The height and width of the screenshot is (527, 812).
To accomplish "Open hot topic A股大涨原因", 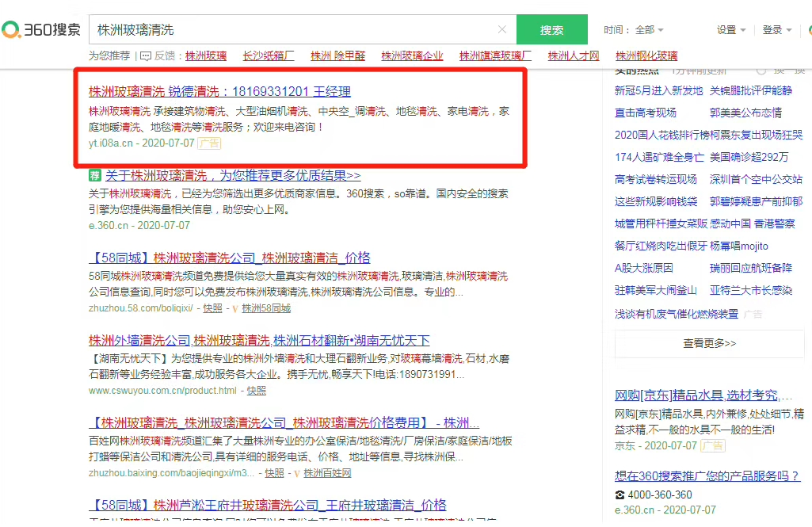I will (644, 268).
